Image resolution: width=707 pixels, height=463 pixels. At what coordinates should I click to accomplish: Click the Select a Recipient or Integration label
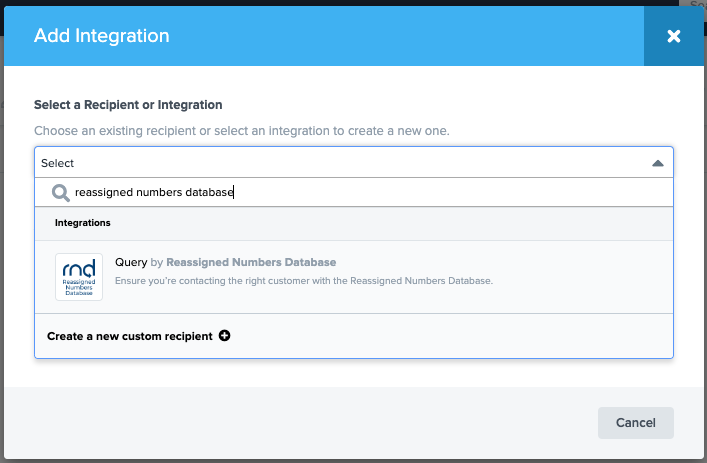[x=128, y=104]
